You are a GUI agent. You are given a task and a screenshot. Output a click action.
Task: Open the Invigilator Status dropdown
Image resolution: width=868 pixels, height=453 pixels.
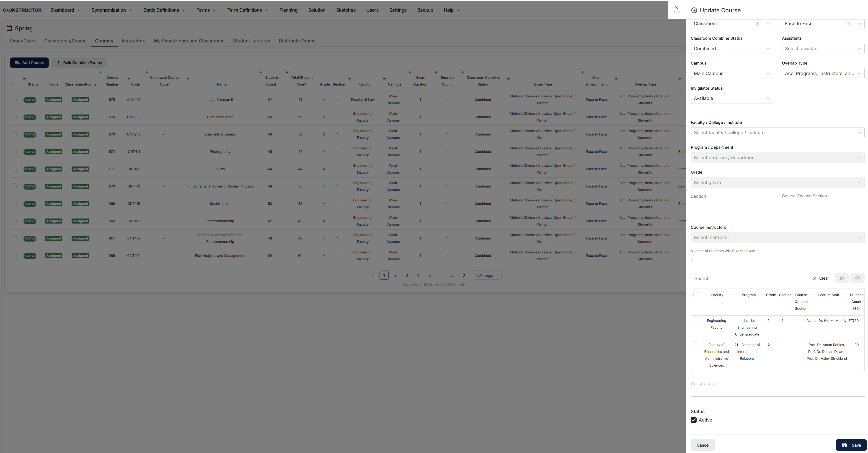pyautogui.click(x=732, y=99)
